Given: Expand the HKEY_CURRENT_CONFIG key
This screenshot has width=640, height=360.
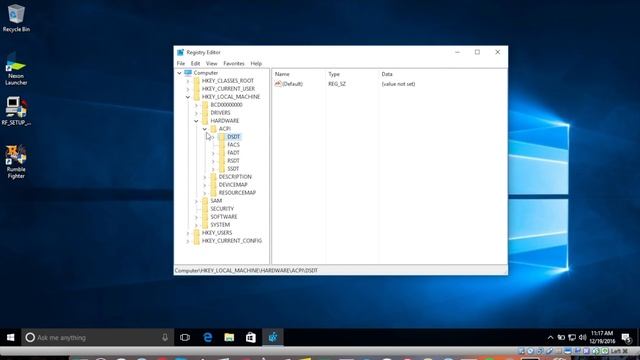Looking at the screenshot, I should point(188,241).
